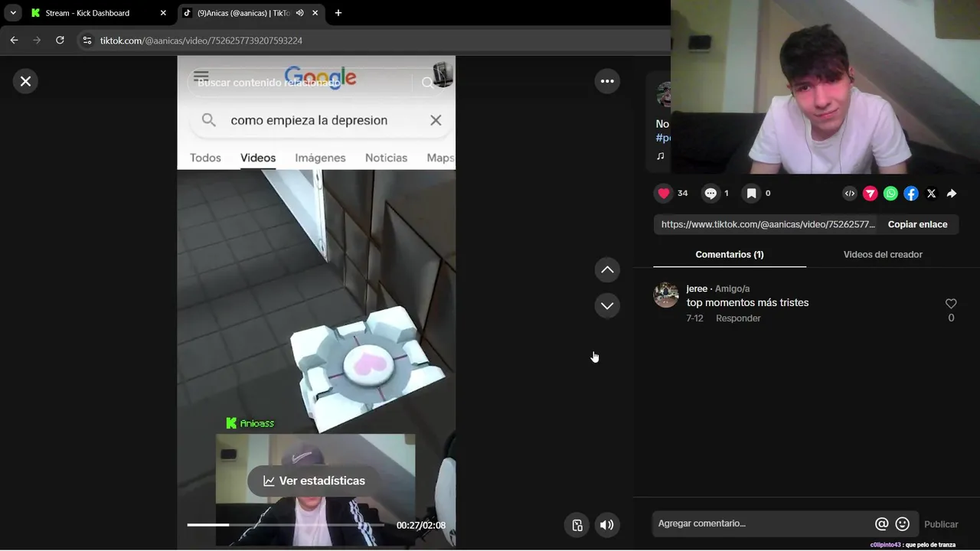Image resolution: width=980 pixels, height=551 pixels.
Task: Mute the TikTok tab via its audio icon
Action: [x=300, y=13]
